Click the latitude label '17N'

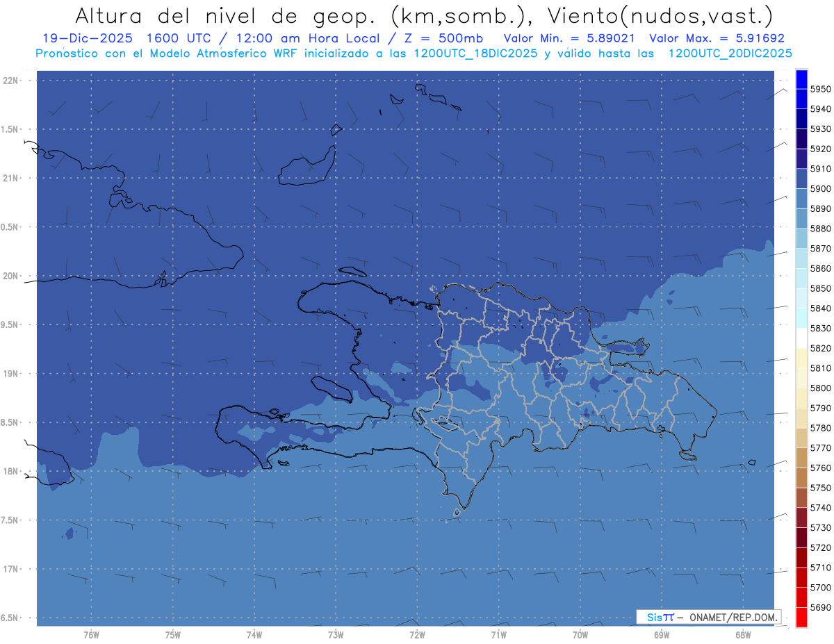pos(10,569)
